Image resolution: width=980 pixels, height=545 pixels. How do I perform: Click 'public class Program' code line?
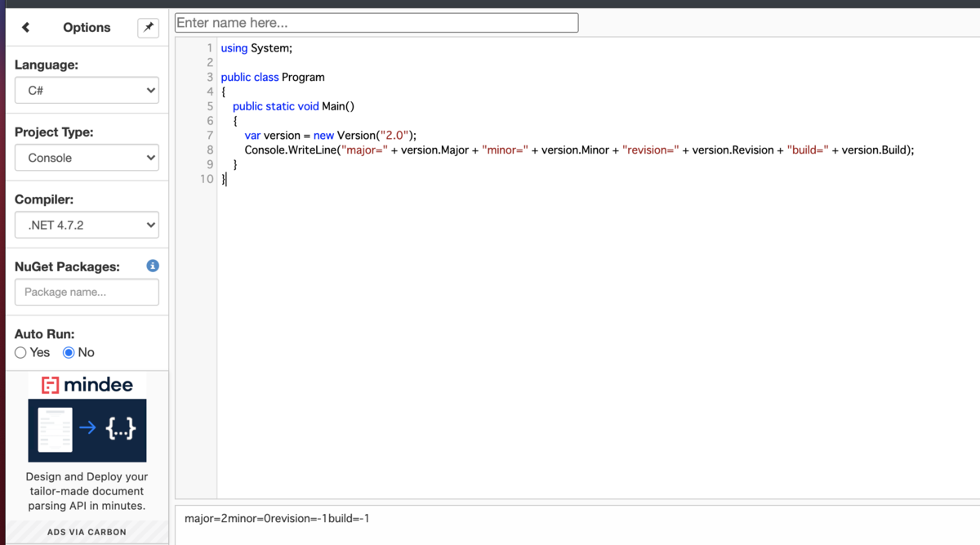pyautogui.click(x=273, y=78)
